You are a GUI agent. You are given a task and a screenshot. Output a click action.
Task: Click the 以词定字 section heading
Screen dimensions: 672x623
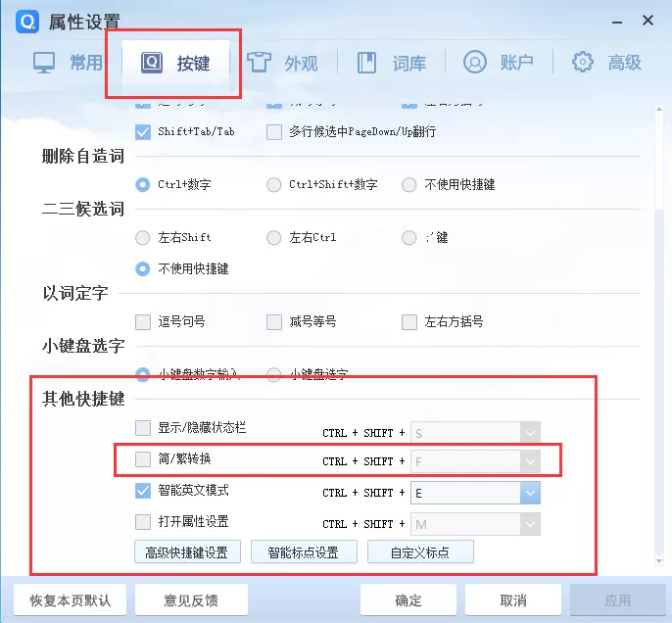[x=75, y=294]
